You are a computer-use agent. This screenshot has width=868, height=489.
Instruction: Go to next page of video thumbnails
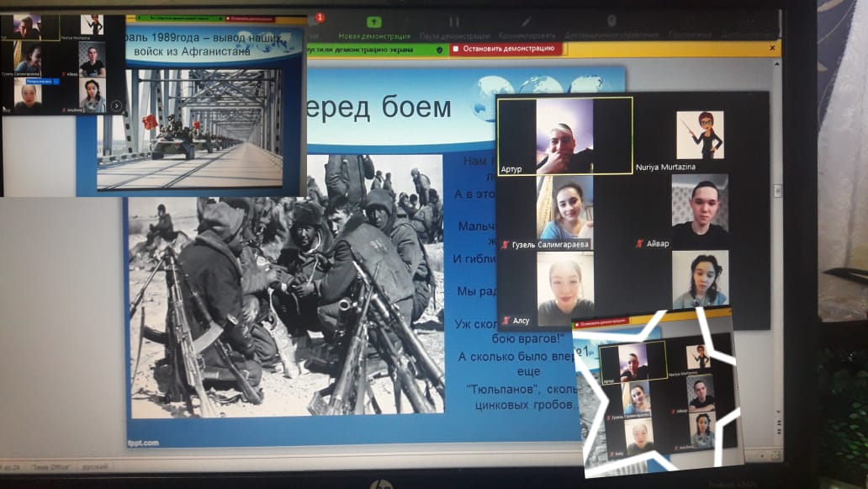(116, 106)
